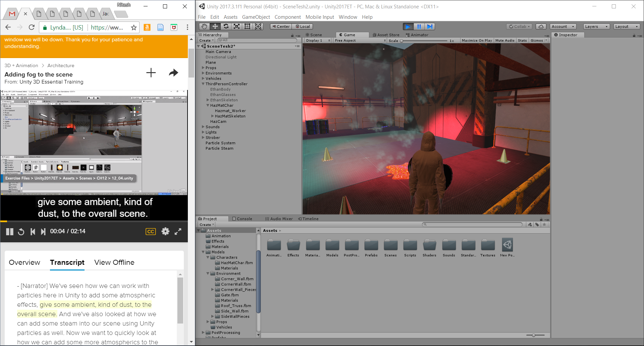Screen dimensions: 644x346
Task: Switch to the Scene tab
Action: [314, 35]
